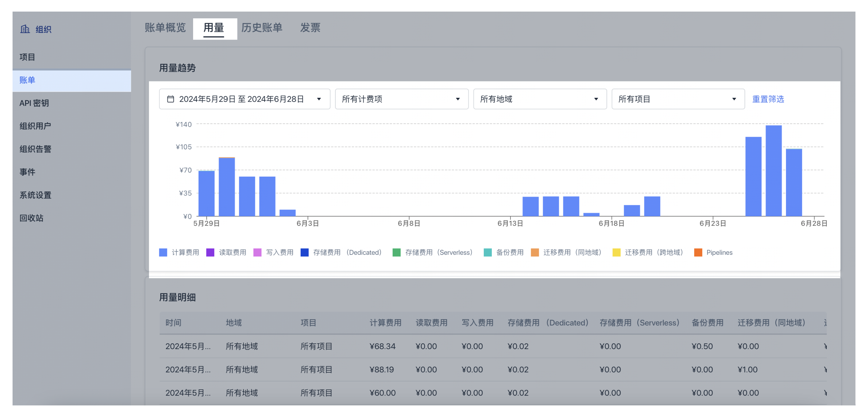Click the 重置筛选 link
The image size is (868, 417).
pyautogui.click(x=768, y=99)
